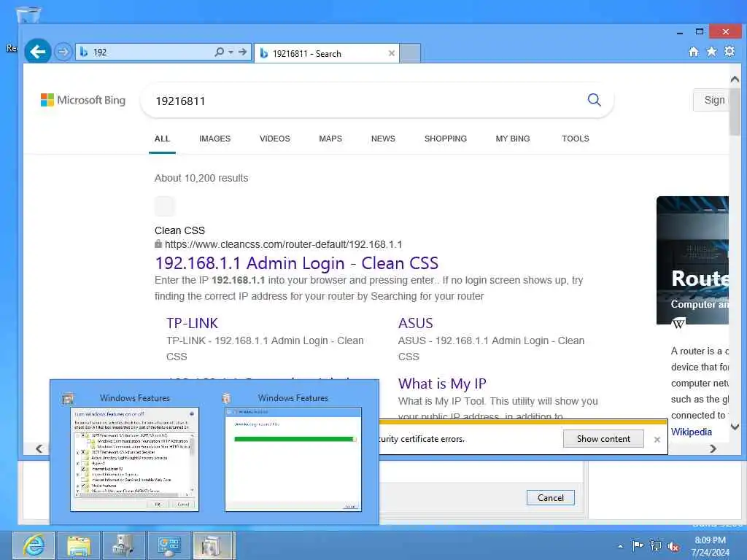
Task: Open the TP-LINK sublink
Action: pos(192,323)
